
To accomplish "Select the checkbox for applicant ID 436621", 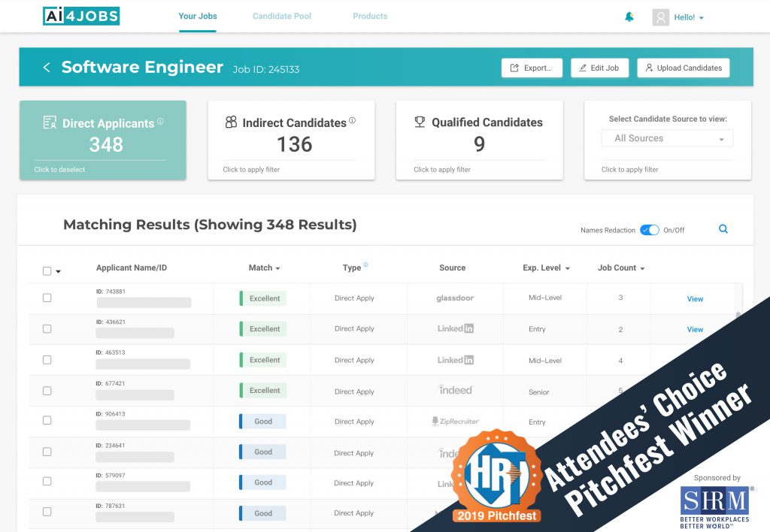I will [47, 329].
